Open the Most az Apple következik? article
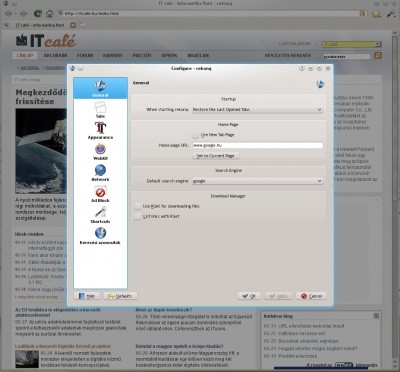The image size is (400, 372). pos(163,310)
